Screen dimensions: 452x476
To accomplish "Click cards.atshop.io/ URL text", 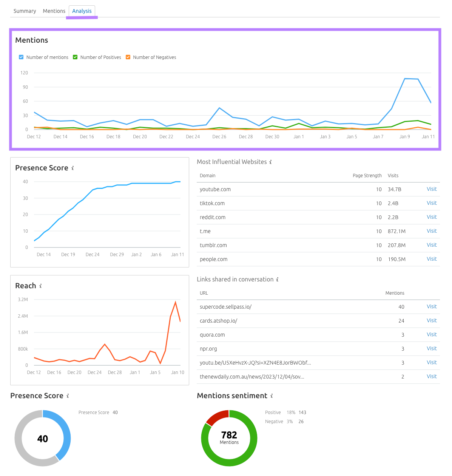I will point(219,321).
